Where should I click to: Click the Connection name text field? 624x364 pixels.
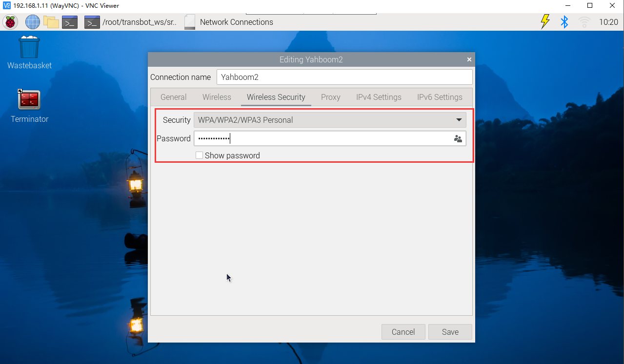[x=344, y=77]
